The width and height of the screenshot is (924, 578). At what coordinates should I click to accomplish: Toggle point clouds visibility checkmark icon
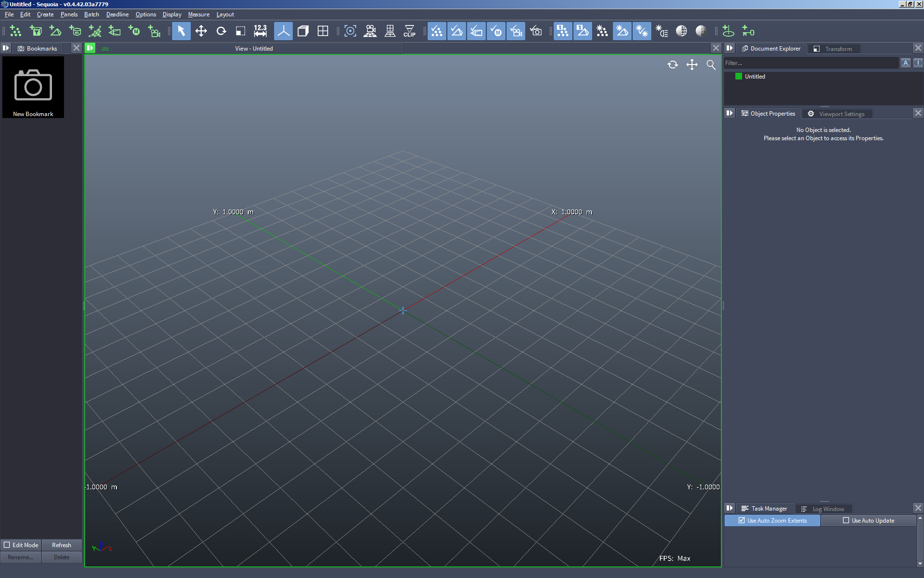436,31
